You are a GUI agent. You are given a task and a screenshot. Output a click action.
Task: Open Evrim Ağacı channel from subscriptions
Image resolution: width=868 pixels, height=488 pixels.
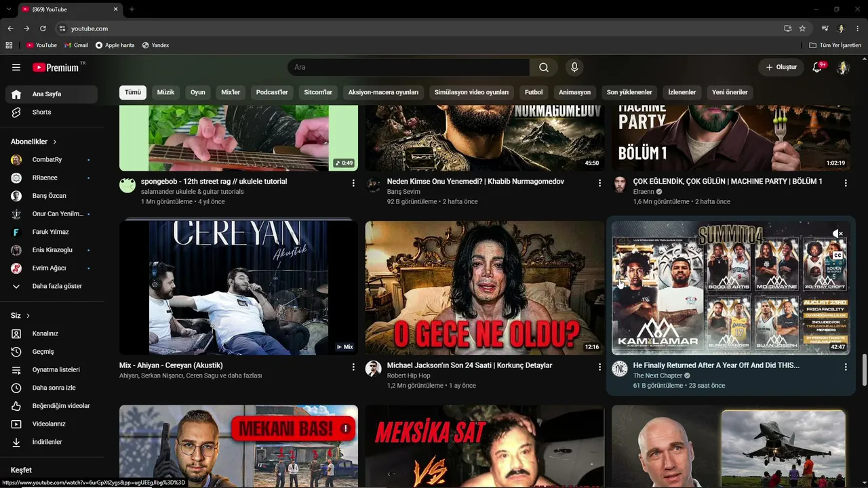pos(52,268)
